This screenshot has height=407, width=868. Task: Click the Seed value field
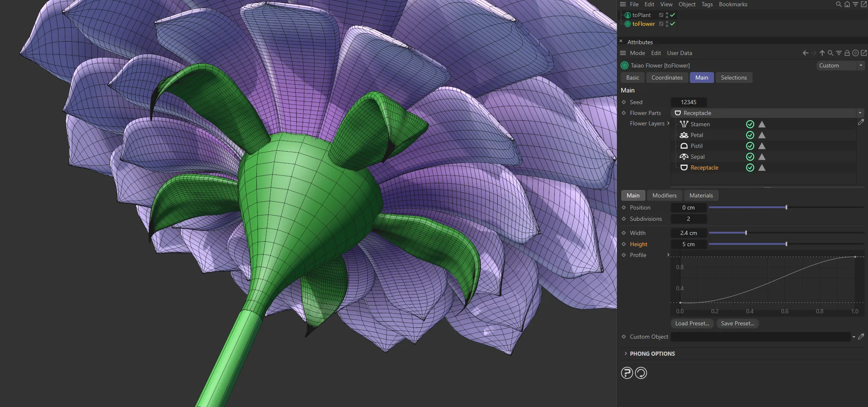[689, 102]
